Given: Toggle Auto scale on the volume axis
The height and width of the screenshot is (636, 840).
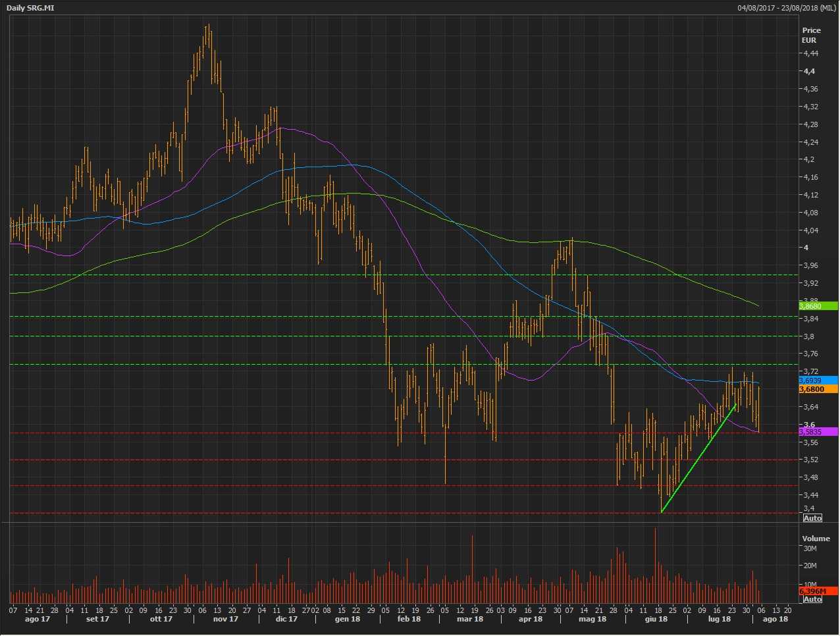Looking at the screenshot, I should 812,599.
